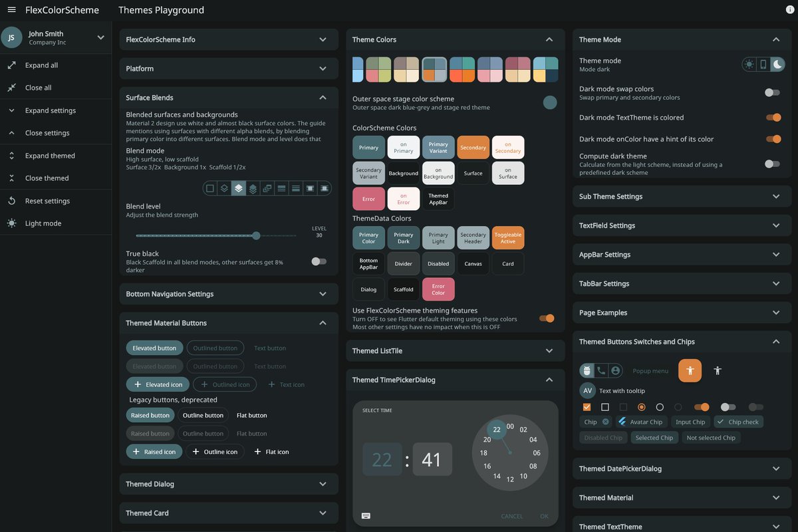798x532 pixels.
Task: Click the Primary swatch under ColorScheme Colors
Action: pos(368,148)
